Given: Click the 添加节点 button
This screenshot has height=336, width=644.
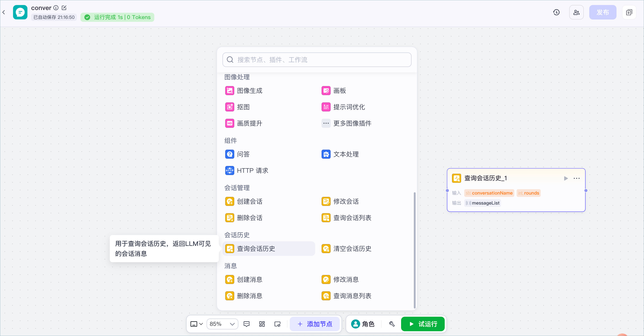Looking at the screenshot, I should tap(315, 324).
